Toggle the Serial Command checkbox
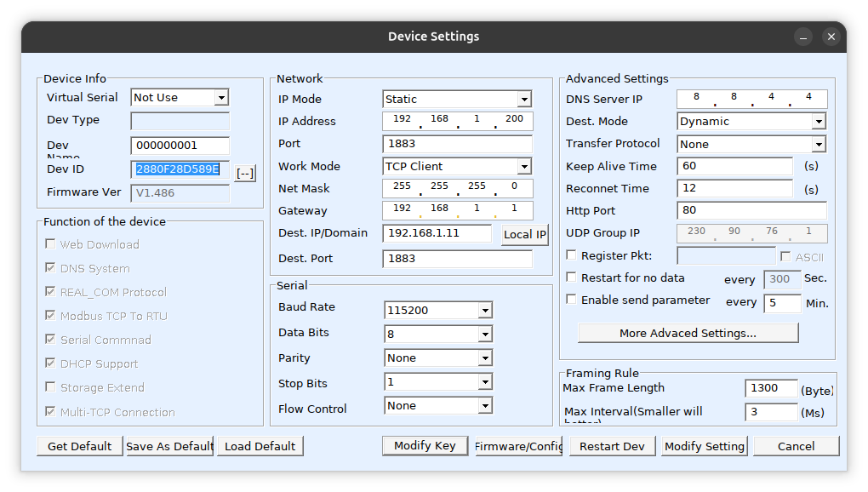The width and height of the screenshot is (868, 492). [x=50, y=339]
